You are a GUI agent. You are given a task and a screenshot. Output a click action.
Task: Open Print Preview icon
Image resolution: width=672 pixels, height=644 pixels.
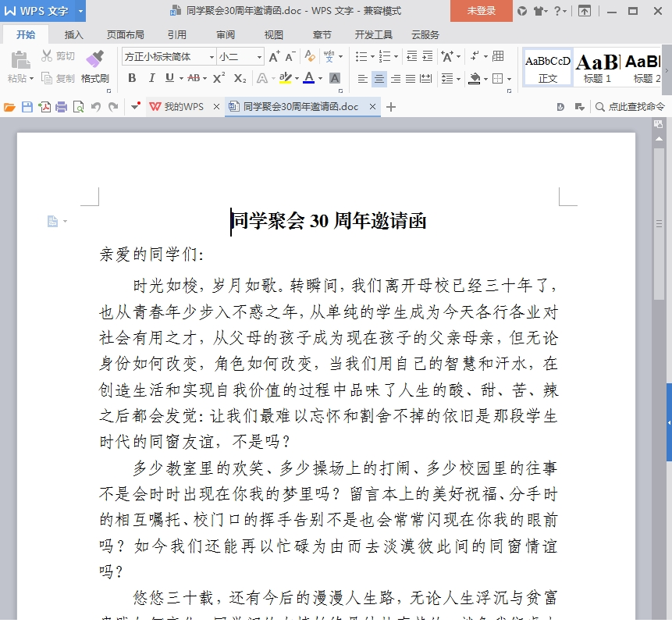[x=78, y=107]
